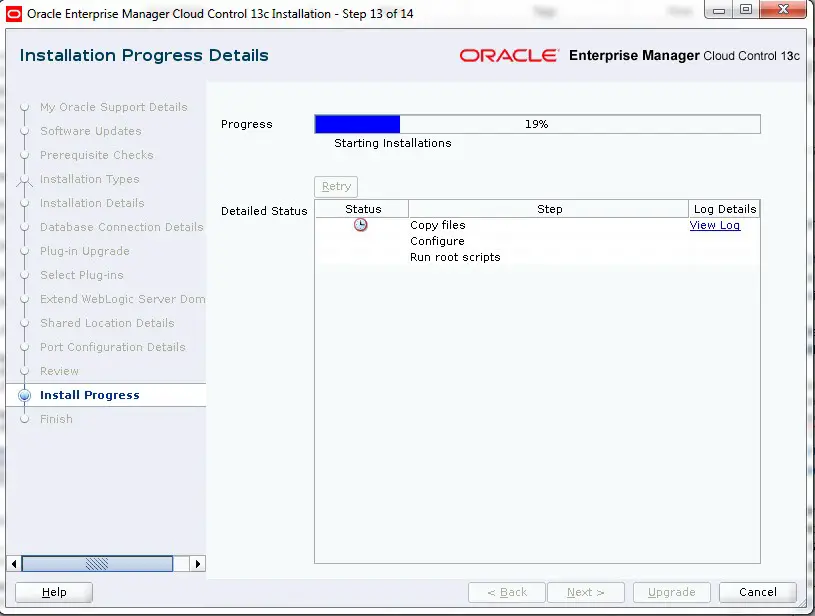Click the Log Details column header
815x616 pixels.
(x=725, y=209)
